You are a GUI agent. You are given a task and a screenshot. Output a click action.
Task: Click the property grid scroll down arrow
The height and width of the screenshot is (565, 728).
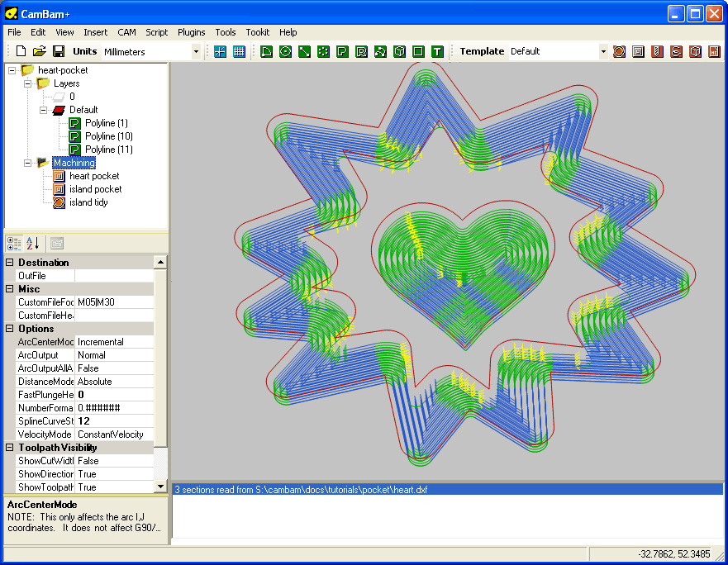tap(160, 487)
